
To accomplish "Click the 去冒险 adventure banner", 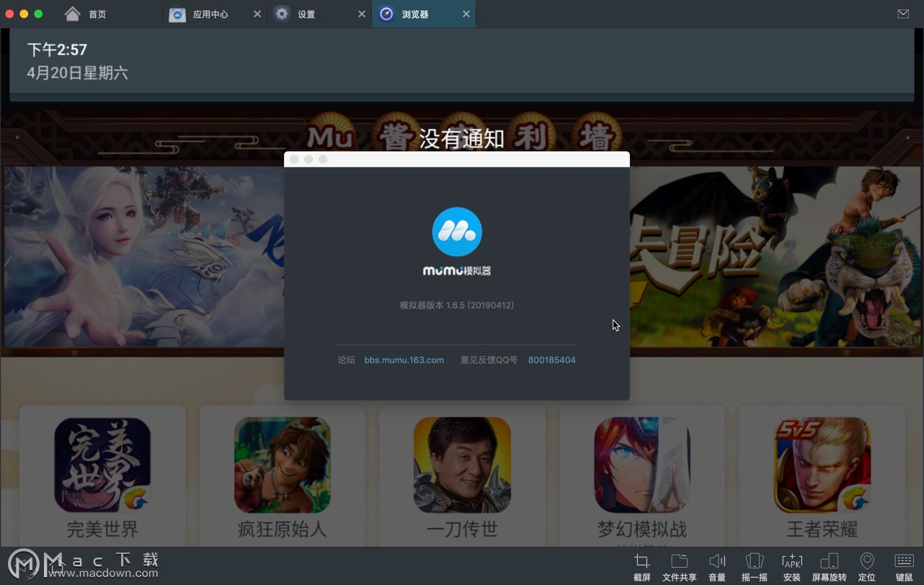I will pos(776,257).
